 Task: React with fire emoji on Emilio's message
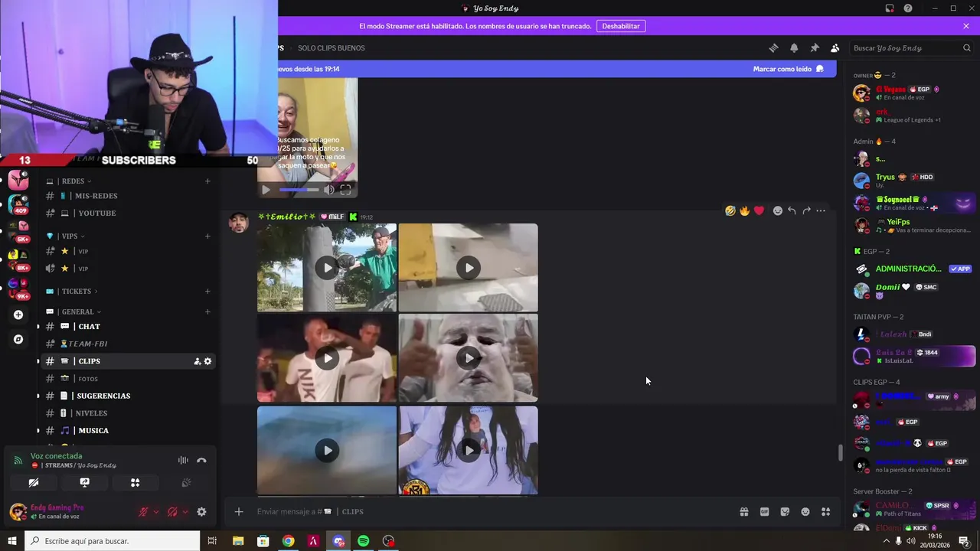click(x=744, y=210)
